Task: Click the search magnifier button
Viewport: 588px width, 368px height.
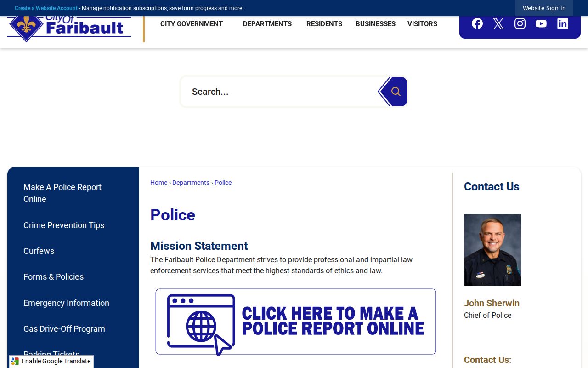Action: coord(395,92)
